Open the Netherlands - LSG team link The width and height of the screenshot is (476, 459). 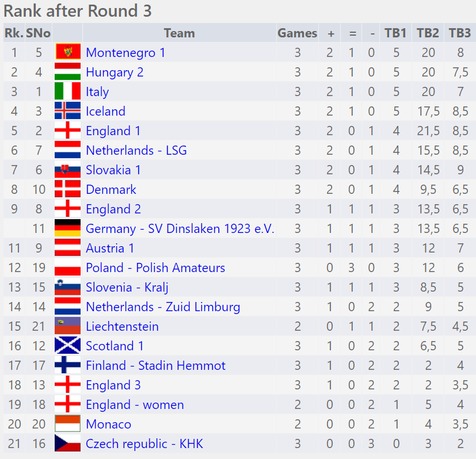pos(136,151)
